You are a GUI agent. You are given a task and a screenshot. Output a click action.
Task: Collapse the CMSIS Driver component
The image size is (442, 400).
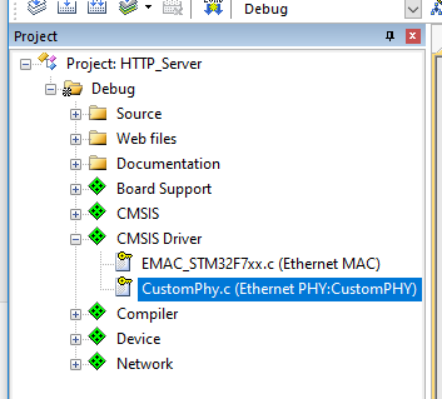tap(75, 239)
